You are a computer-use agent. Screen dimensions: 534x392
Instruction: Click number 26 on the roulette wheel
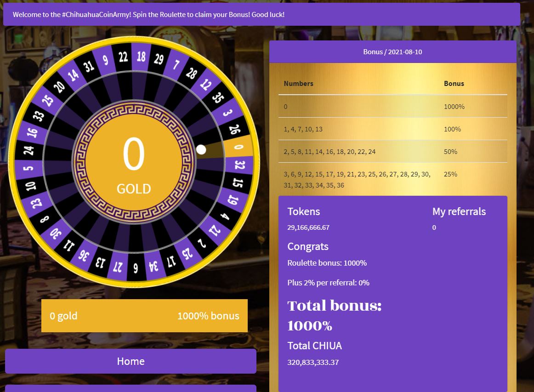pos(234,129)
